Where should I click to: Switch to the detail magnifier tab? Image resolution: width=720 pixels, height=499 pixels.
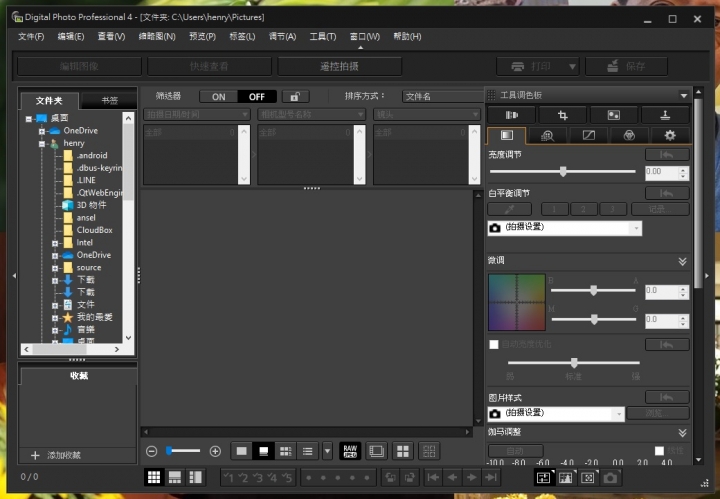click(547, 135)
